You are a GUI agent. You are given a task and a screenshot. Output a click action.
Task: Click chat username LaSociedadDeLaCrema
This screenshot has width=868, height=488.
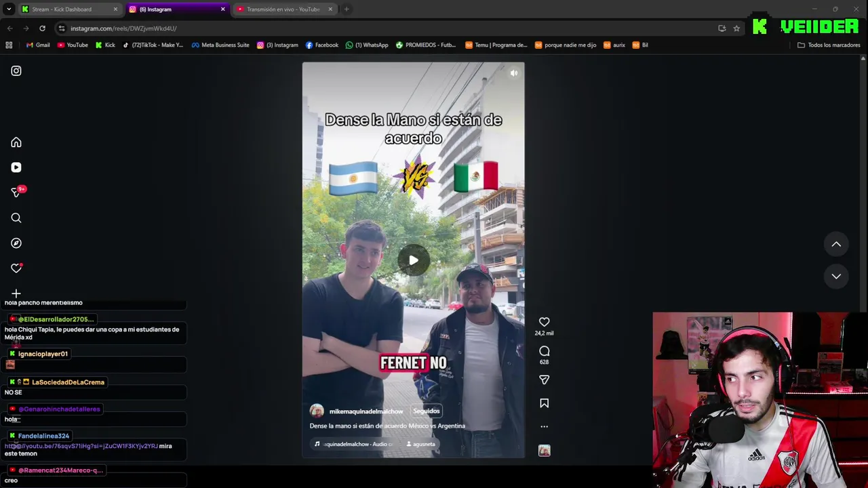pyautogui.click(x=68, y=382)
